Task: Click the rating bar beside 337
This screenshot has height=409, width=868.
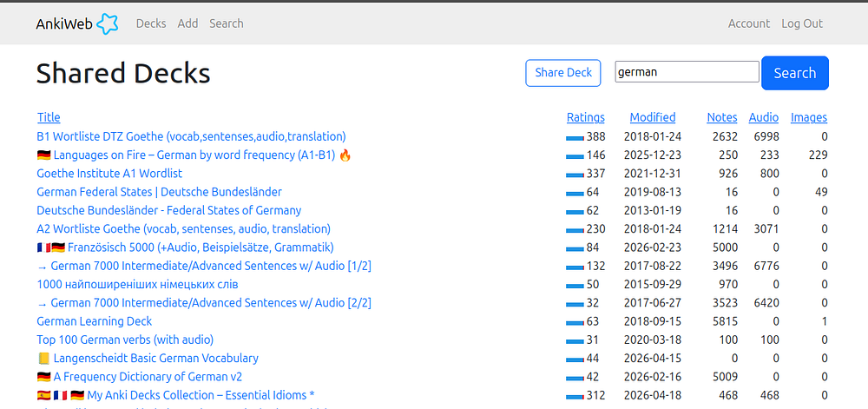Action: coord(575,175)
